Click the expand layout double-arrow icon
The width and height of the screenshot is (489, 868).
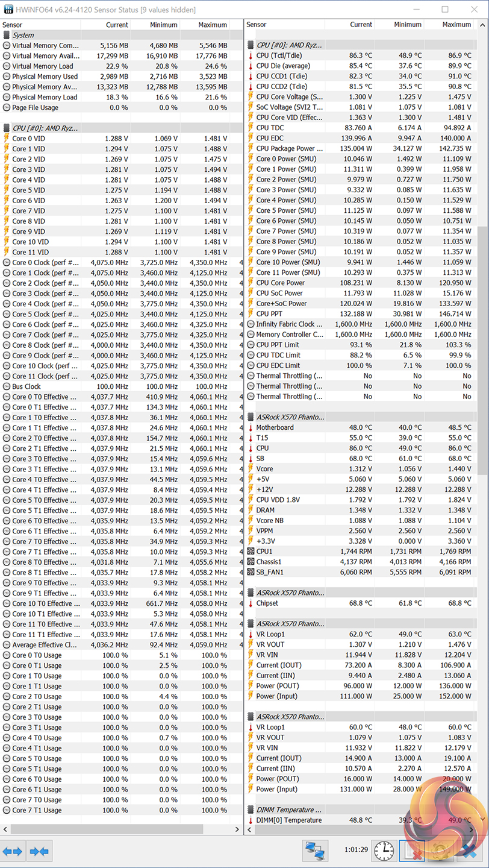coord(12,851)
